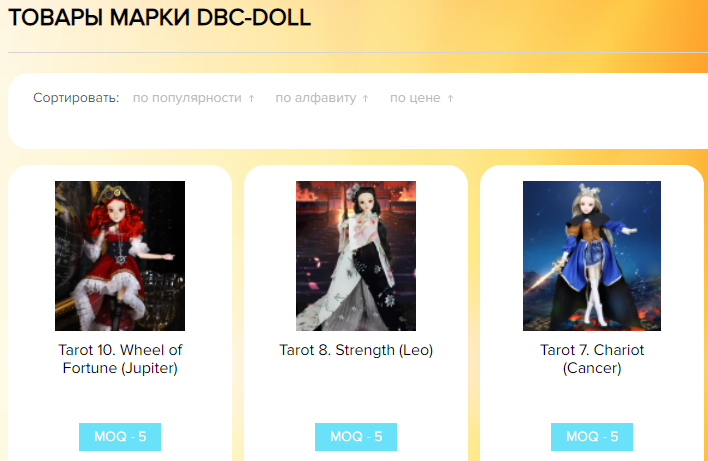This screenshot has height=461, width=708.
Task: Open the Tarot 7. Chariot (Cancer) title
Action: [592, 359]
